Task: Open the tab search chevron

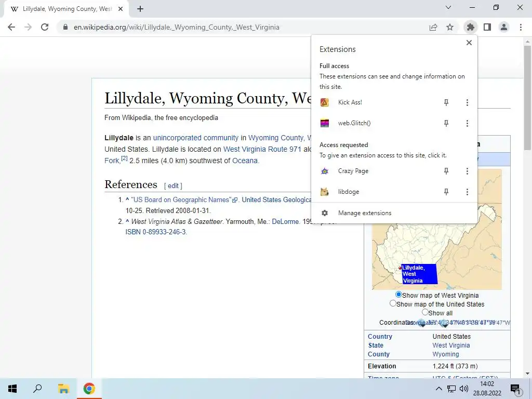Action: pos(448,7)
